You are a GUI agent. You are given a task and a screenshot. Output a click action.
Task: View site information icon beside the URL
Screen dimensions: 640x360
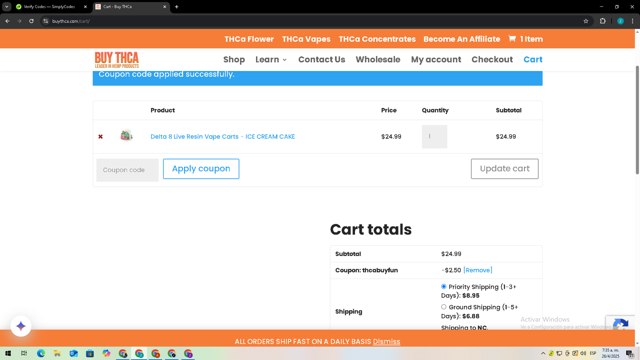coord(45,21)
